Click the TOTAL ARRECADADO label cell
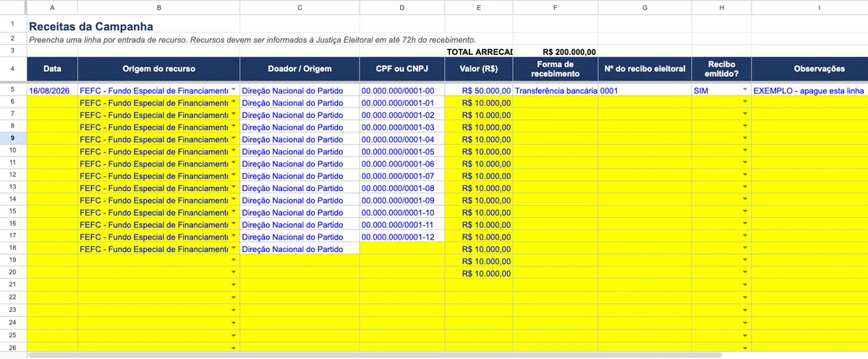The image size is (868, 359). pos(479,51)
